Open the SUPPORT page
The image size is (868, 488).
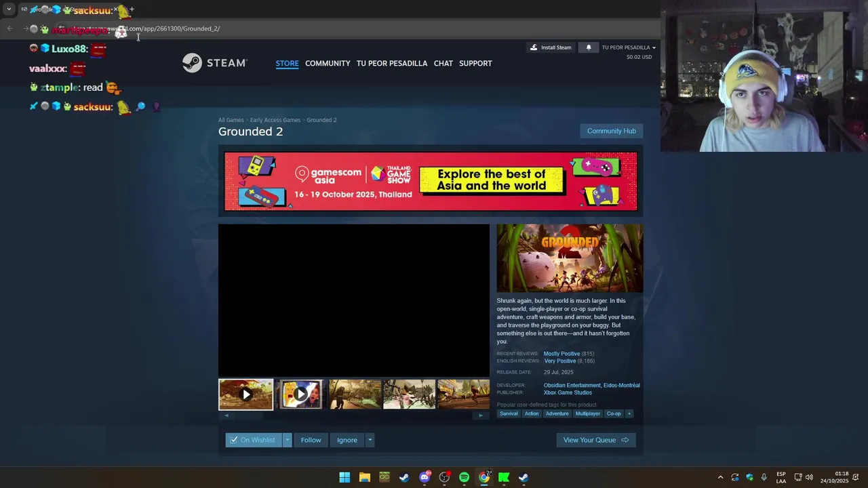[475, 63]
